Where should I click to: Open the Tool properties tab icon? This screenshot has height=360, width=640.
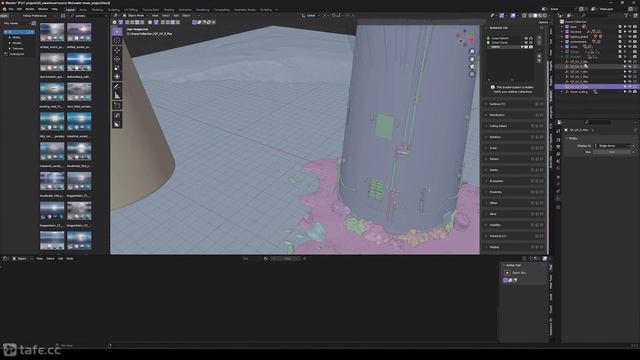coord(558,131)
